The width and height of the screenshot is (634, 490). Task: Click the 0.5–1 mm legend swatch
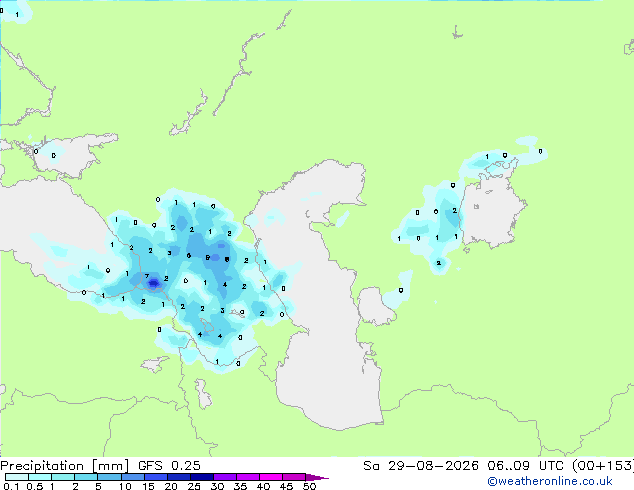40,477
